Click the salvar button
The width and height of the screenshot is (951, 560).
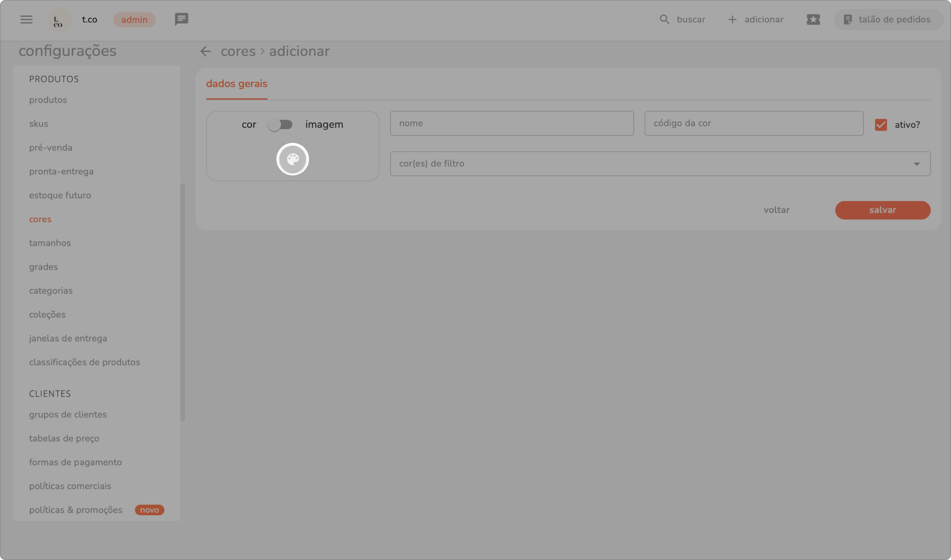(882, 210)
